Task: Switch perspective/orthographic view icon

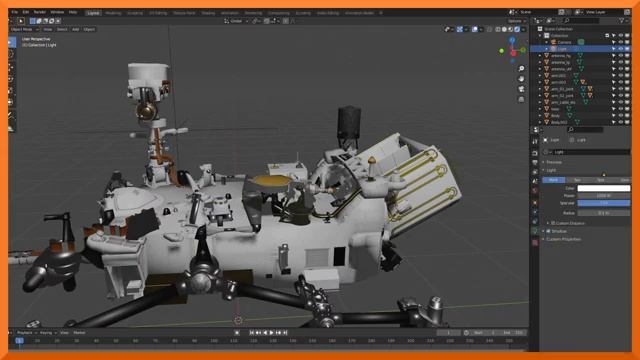Action: pyautogui.click(x=521, y=99)
